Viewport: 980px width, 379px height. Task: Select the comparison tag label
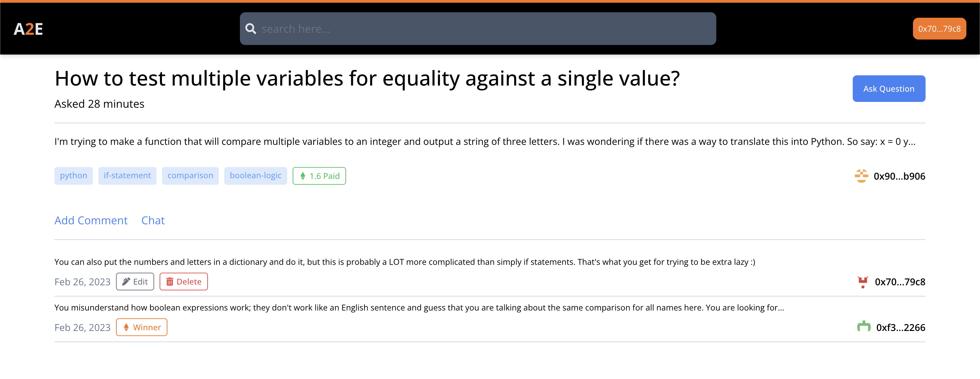(190, 176)
